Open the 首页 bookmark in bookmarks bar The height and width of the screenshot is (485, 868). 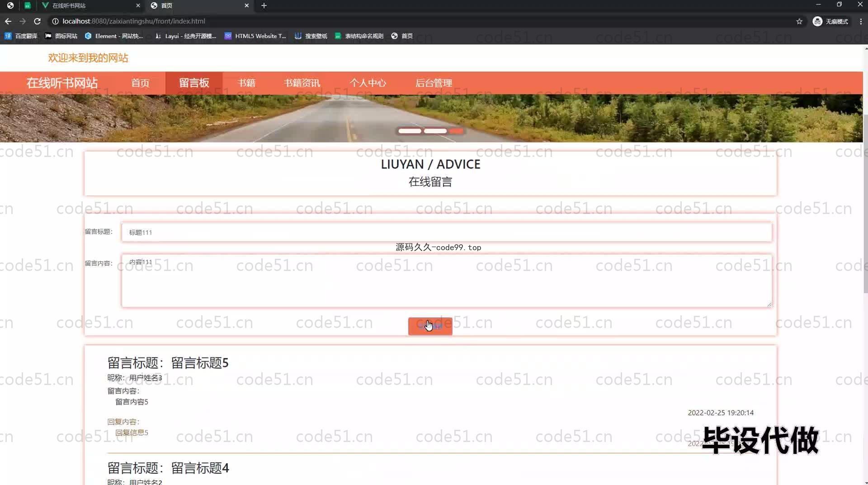tap(401, 36)
